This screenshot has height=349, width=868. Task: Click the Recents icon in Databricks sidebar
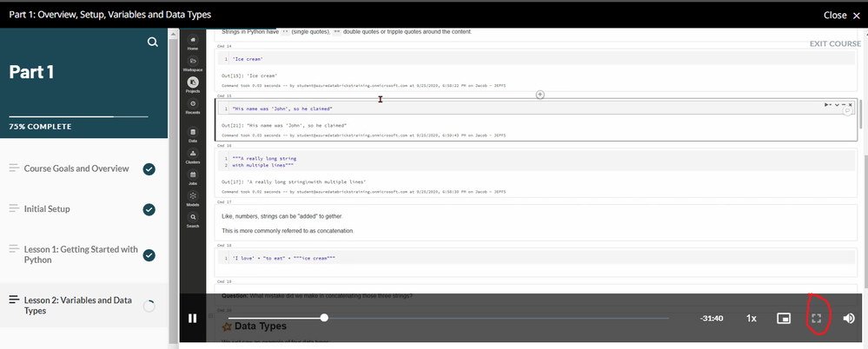193,108
